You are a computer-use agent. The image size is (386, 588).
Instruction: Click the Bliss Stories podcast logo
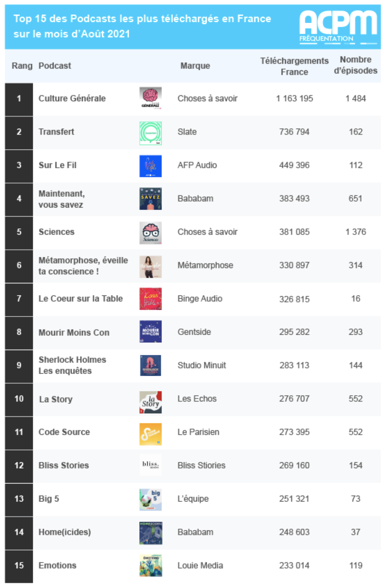point(150,465)
